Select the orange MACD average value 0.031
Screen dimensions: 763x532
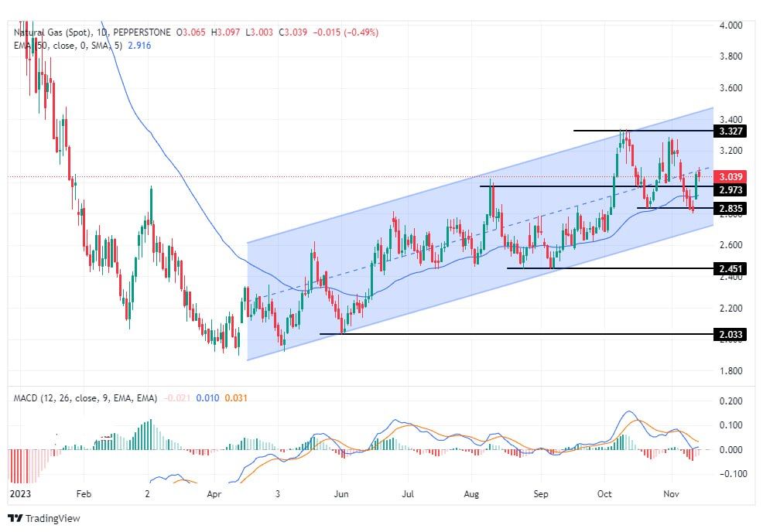tap(237, 395)
